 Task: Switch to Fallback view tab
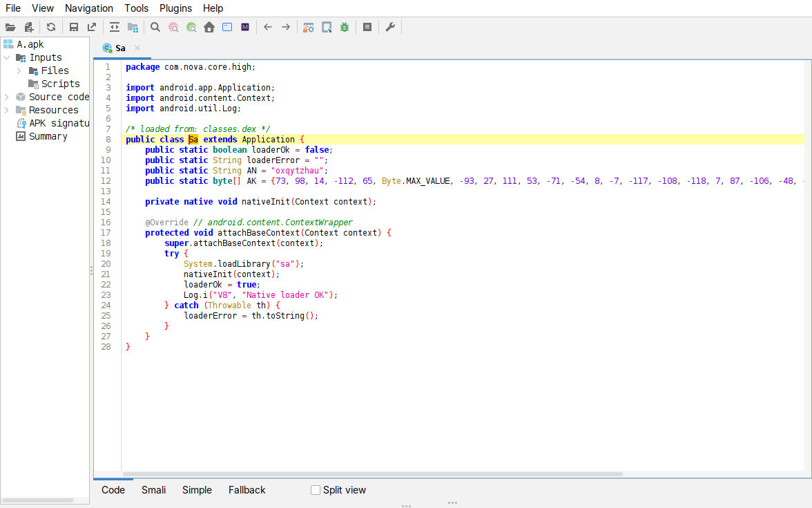247,491
